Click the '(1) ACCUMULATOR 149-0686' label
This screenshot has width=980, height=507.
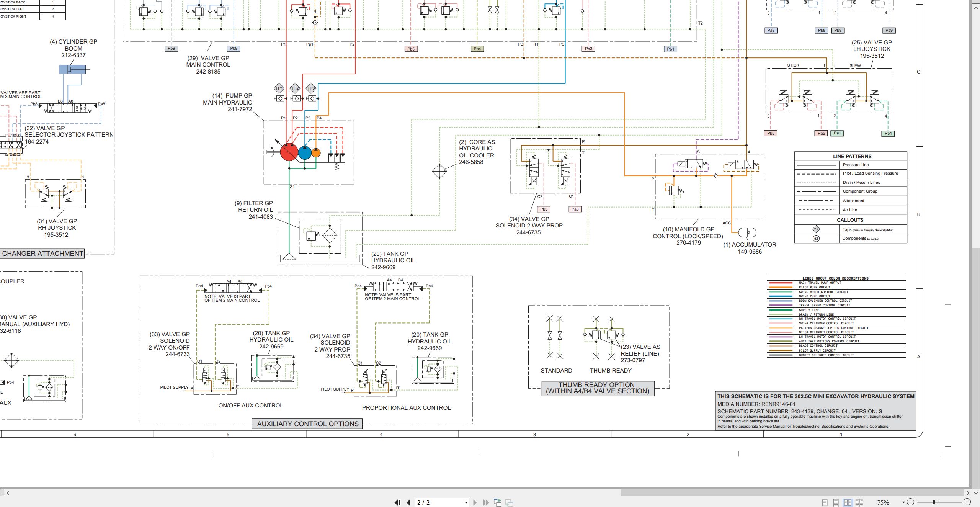click(750, 248)
